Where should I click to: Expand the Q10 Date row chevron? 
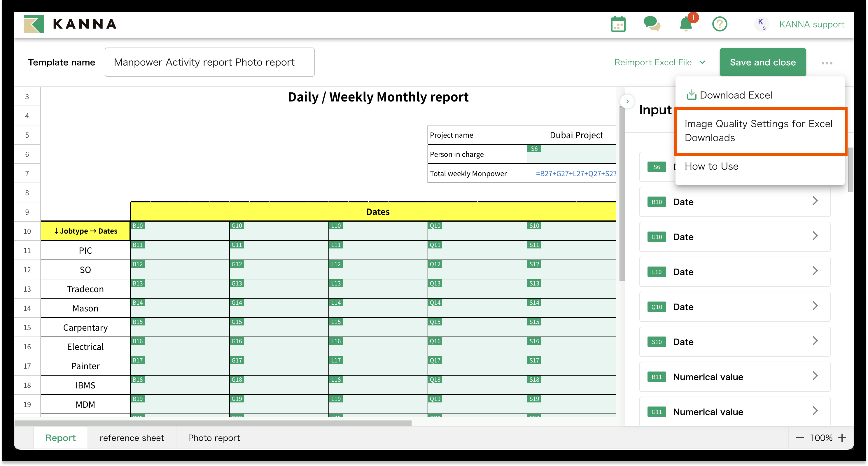click(x=815, y=306)
